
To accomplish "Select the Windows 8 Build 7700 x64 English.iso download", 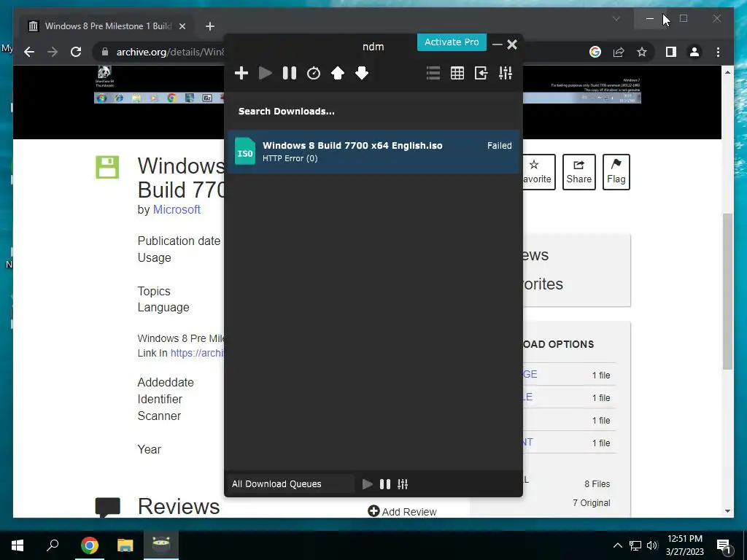I will [373, 152].
